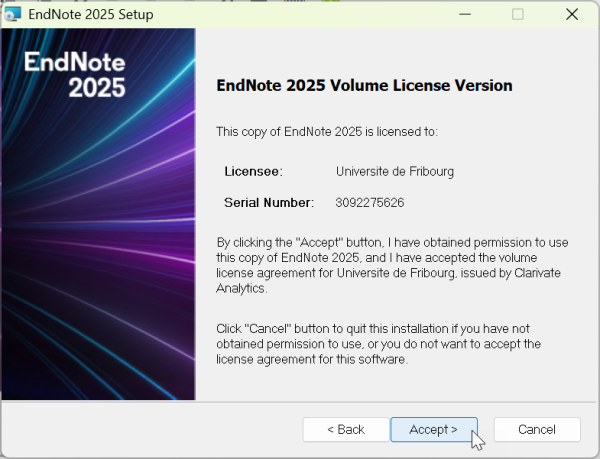Click the 'EndNote 2025 Setup' title text
Image resolution: width=600 pixels, height=459 pixels.
click(91, 15)
